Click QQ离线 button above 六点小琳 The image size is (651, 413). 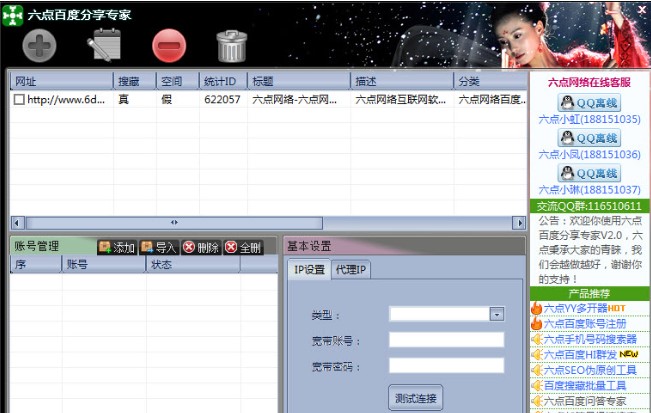589,173
